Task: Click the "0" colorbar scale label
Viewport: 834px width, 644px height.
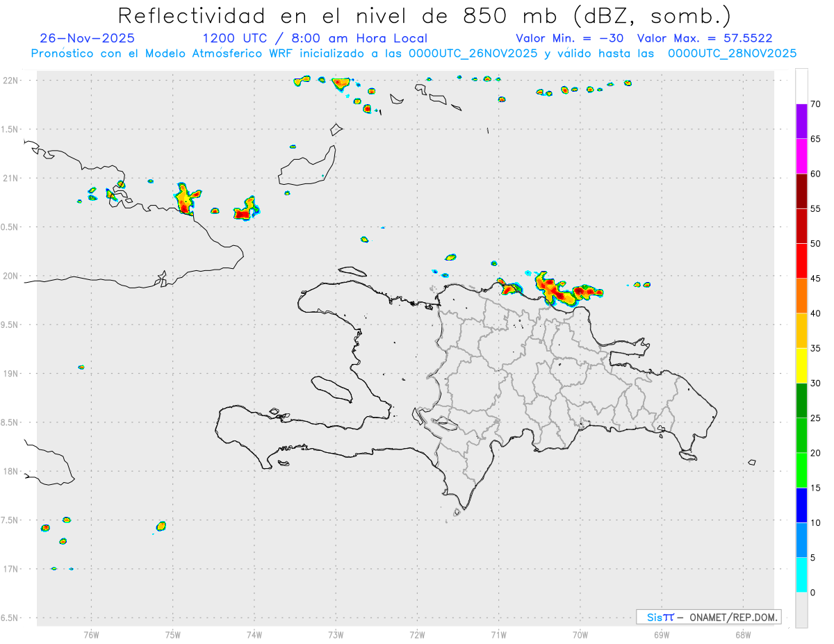Action: pos(812,593)
